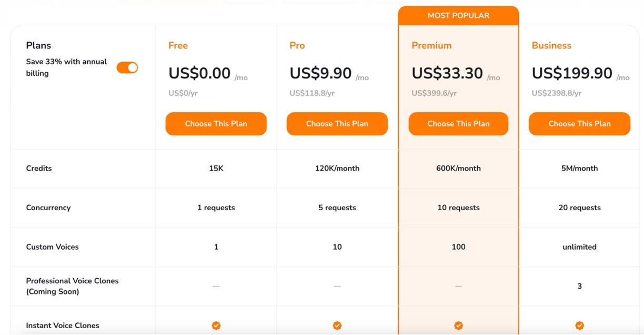Click the Business plan title
The height and width of the screenshot is (335, 644).
[x=551, y=46]
